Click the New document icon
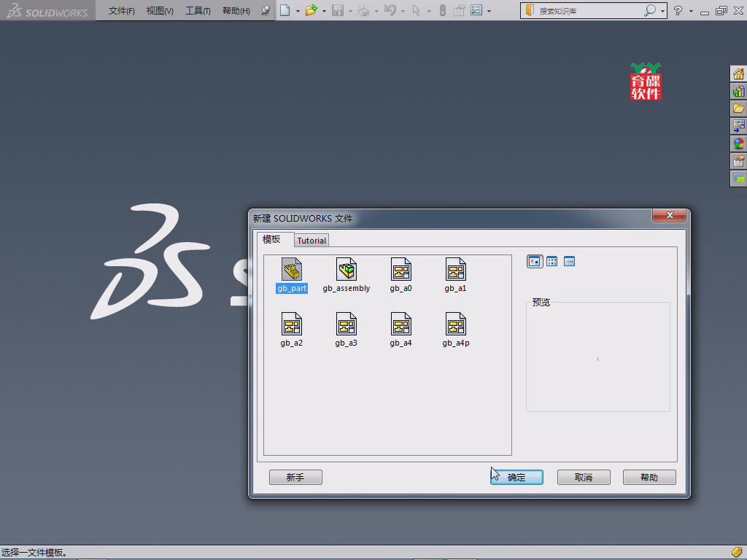Screen dimensions: 747x560 click(x=285, y=10)
